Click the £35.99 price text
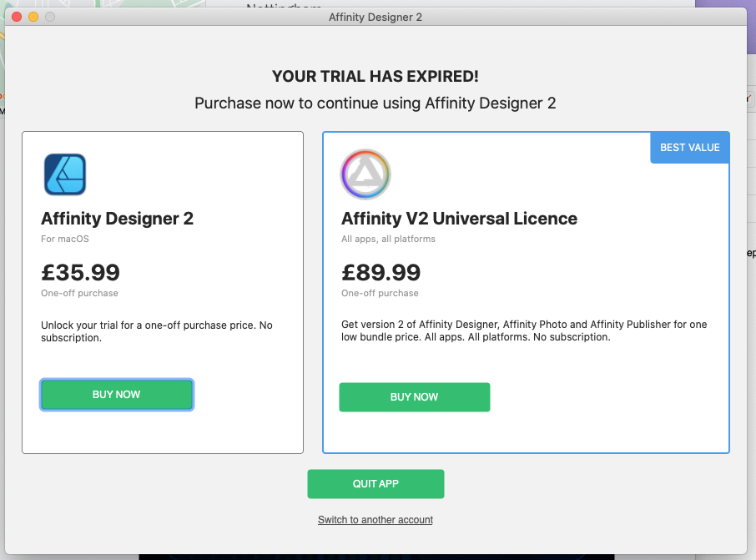The width and height of the screenshot is (756, 560). [x=80, y=273]
